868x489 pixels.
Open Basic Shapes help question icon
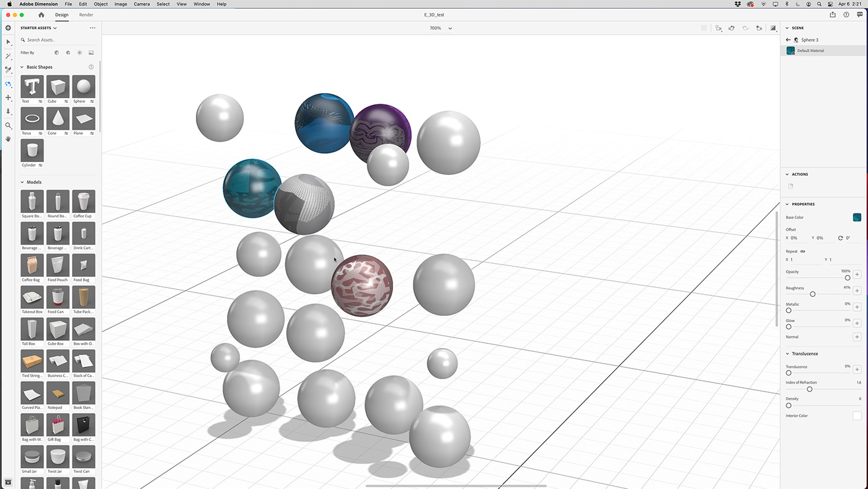click(91, 67)
